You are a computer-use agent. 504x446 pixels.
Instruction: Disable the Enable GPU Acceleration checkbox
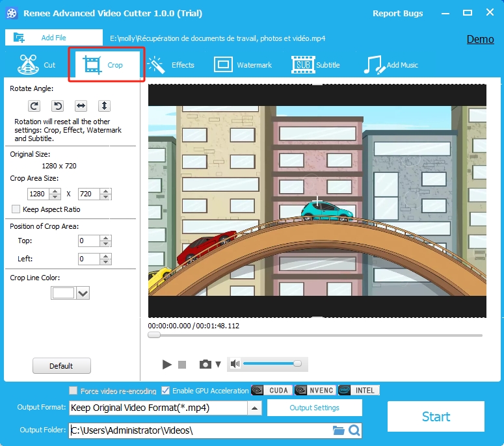(166, 391)
